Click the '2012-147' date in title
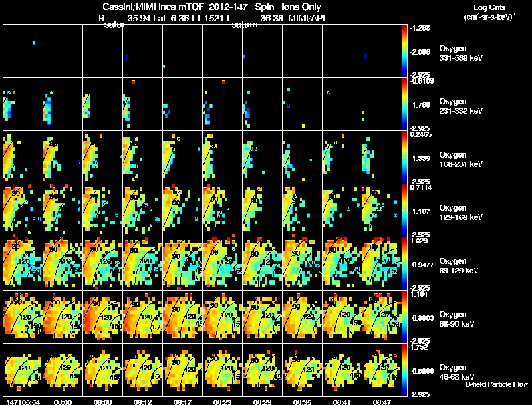This screenshot has width=532, height=405. click(x=228, y=7)
